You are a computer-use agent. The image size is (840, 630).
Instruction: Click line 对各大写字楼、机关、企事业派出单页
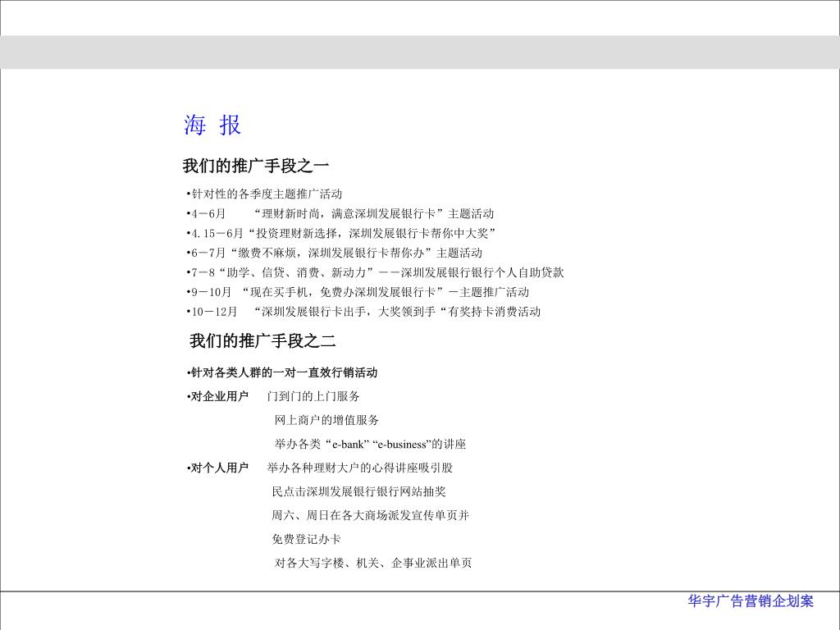click(373, 563)
